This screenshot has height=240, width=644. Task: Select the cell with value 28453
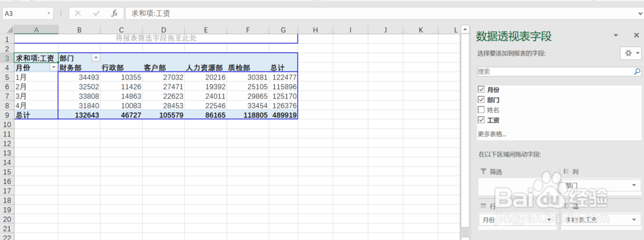164,105
